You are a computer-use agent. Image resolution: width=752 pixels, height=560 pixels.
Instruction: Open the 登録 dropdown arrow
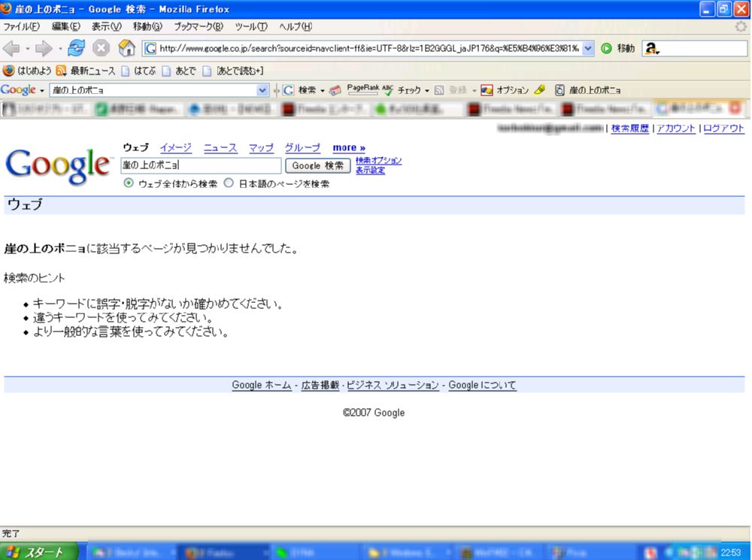point(474,91)
